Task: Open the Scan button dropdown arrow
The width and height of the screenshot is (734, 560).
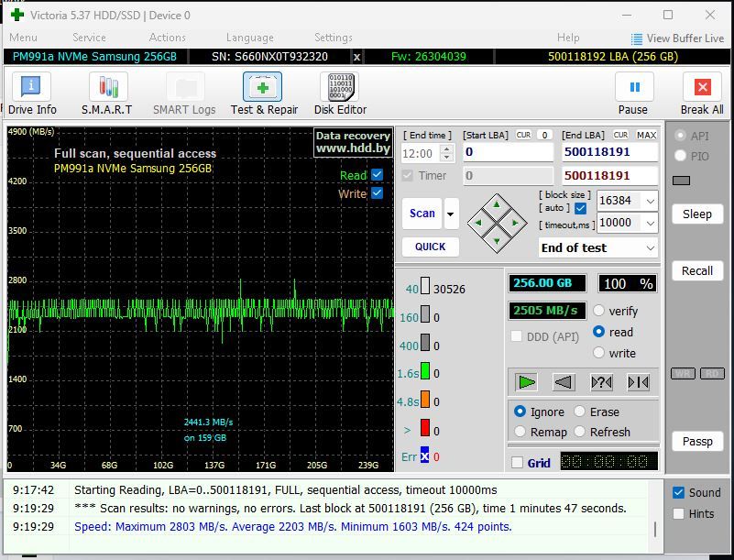Action: [x=451, y=214]
